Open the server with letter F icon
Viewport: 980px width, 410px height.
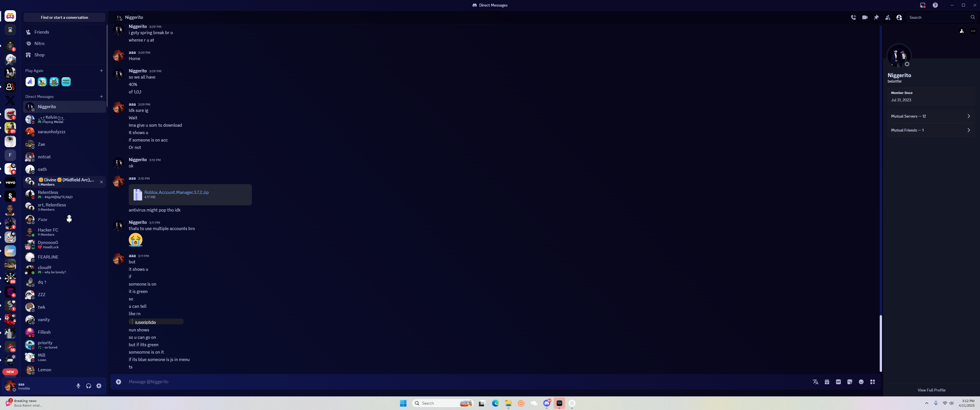(x=10, y=155)
